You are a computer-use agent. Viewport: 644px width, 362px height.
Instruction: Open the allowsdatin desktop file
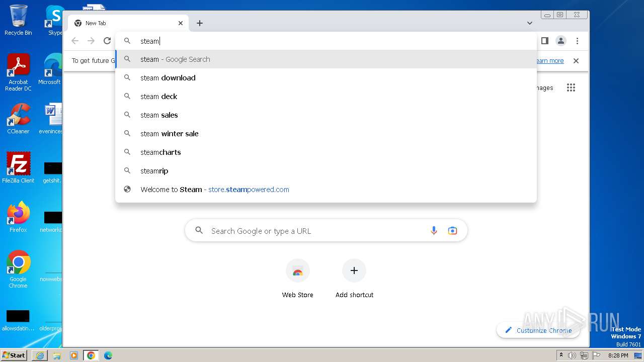pos(18,320)
